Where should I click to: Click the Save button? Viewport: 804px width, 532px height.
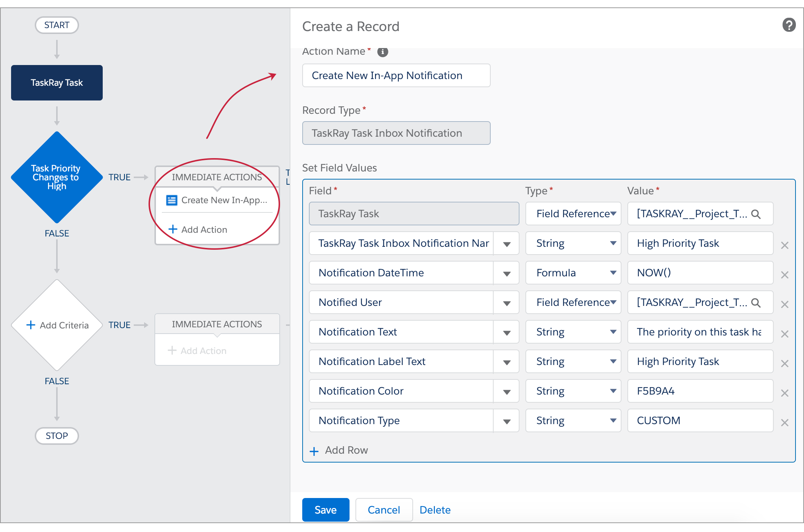tap(326, 510)
